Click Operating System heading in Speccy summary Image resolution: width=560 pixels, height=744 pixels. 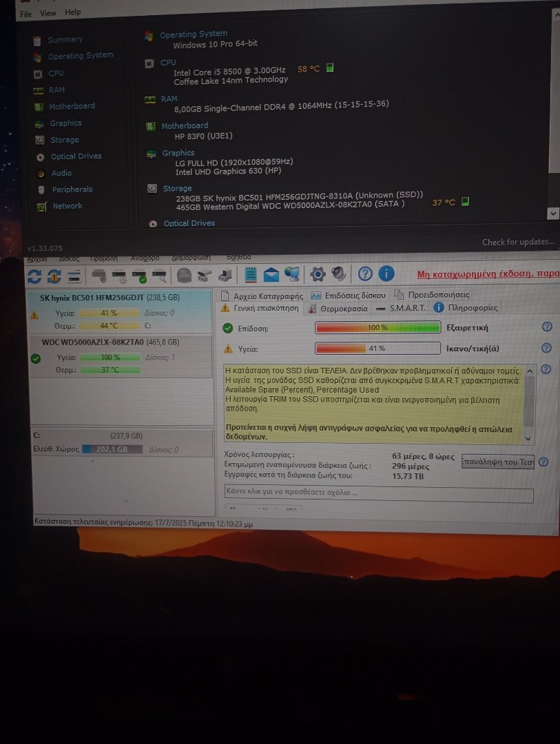click(193, 34)
